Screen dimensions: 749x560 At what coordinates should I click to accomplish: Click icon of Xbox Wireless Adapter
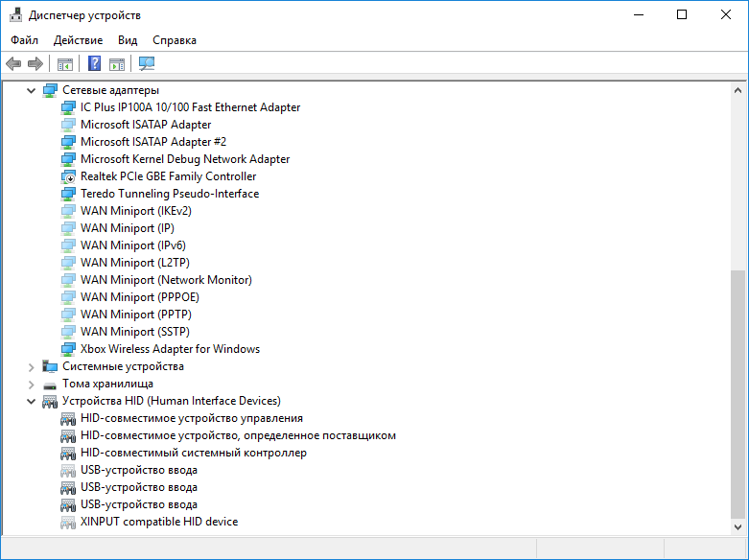pyautogui.click(x=68, y=349)
